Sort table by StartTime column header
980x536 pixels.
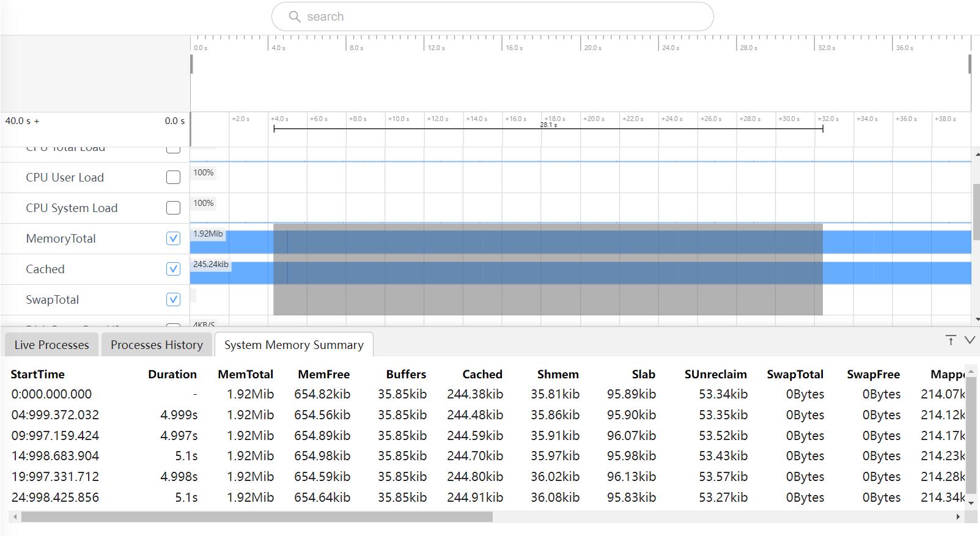(37, 374)
